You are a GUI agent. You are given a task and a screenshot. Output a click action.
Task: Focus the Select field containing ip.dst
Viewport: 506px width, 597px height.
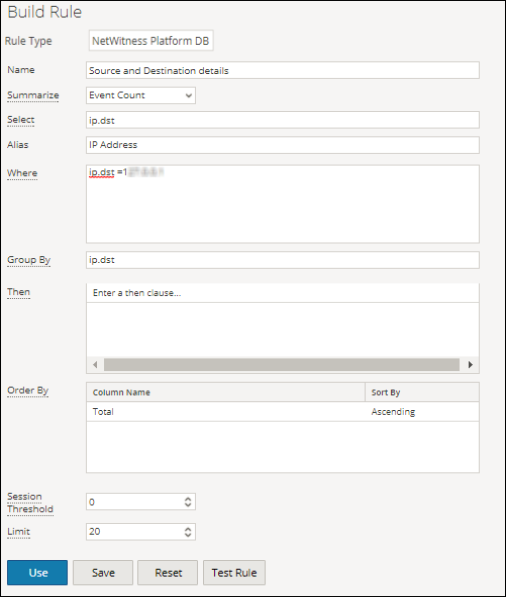click(x=283, y=120)
